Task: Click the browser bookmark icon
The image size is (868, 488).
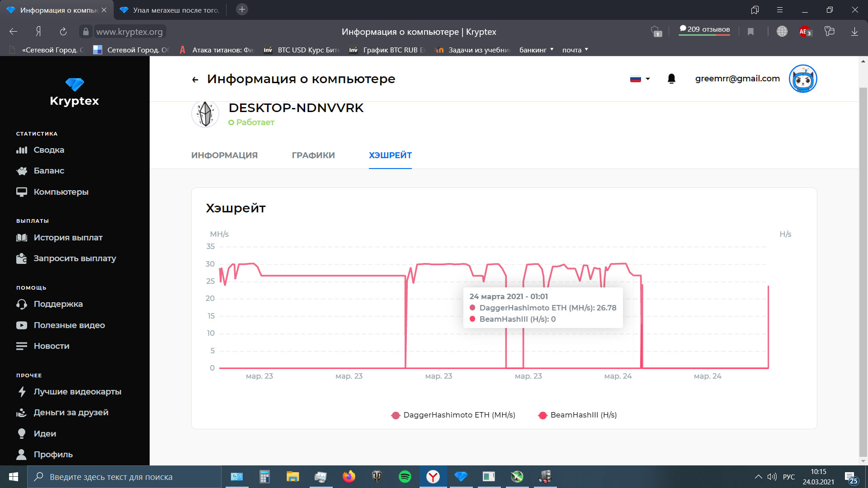Action: [x=750, y=32]
